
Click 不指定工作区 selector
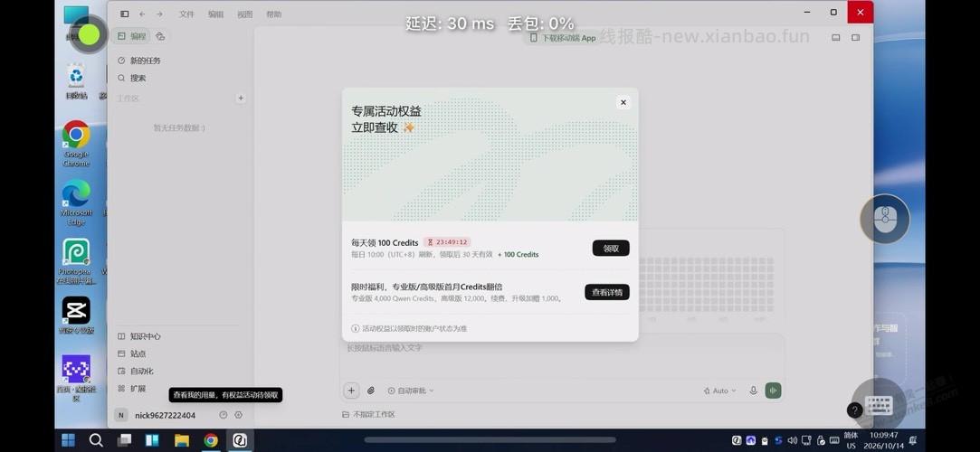pos(369,415)
